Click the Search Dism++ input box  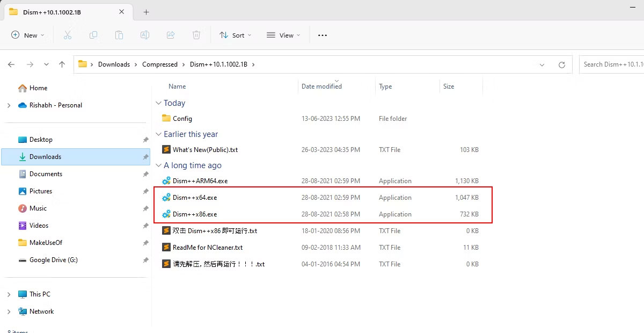[x=612, y=64]
